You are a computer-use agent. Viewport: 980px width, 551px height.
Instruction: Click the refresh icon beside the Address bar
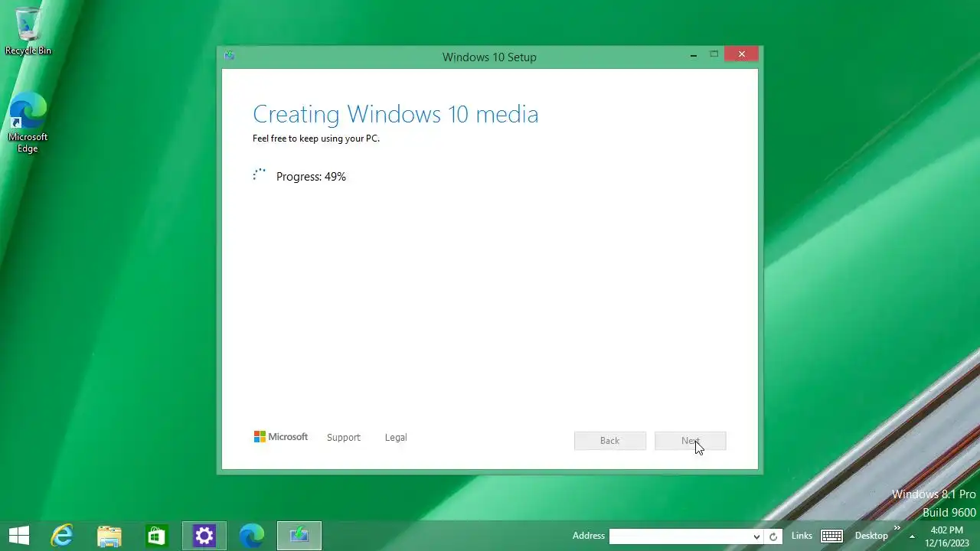coord(773,536)
